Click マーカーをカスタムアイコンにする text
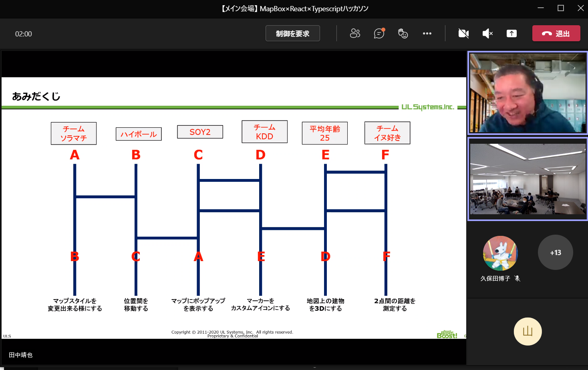588x370 pixels. [260, 304]
